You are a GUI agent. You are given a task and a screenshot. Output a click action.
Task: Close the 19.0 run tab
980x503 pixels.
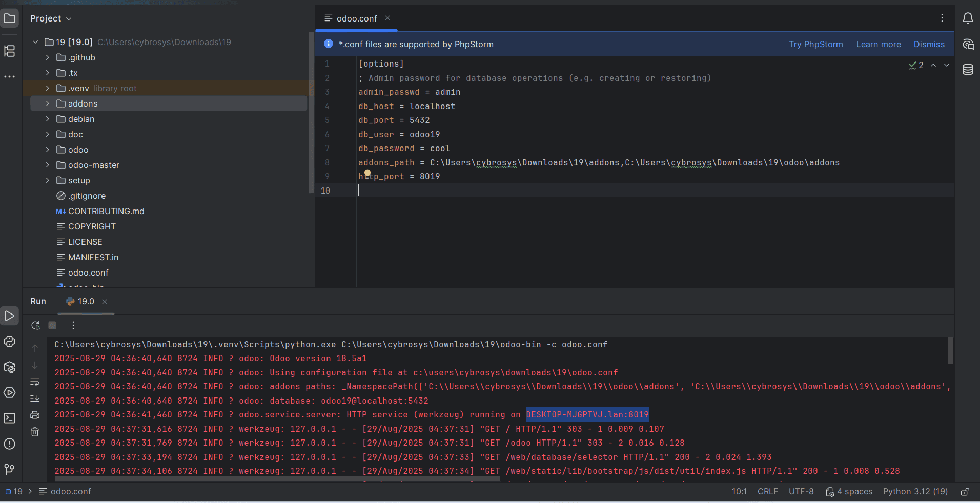[x=105, y=302]
